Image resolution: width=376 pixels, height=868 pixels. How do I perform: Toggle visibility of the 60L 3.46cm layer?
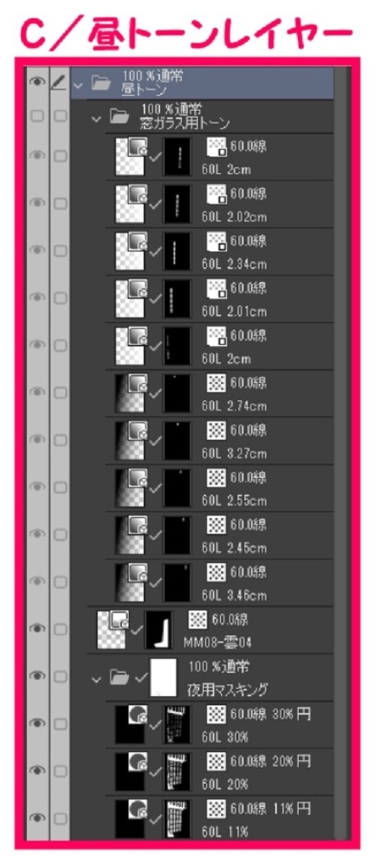37,581
